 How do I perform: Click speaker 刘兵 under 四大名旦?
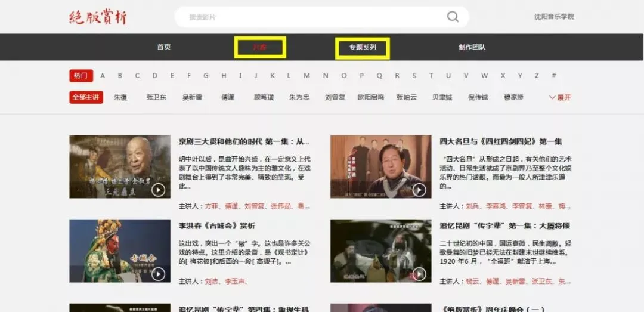pyautogui.click(x=473, y=206)
